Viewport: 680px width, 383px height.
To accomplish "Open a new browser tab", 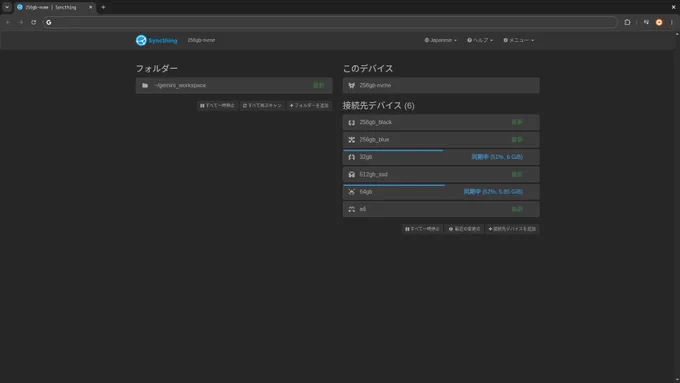I will click(103, 7).
